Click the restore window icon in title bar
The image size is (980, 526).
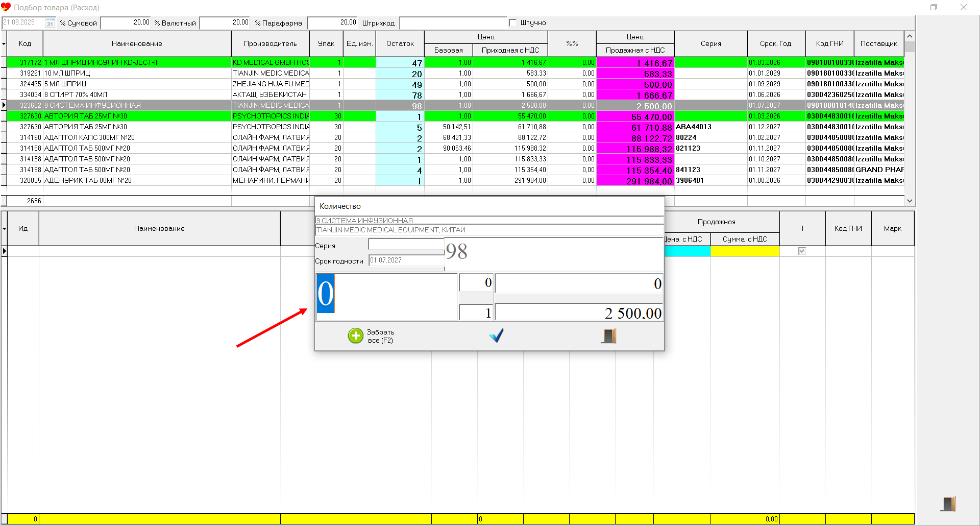(934, 7)
